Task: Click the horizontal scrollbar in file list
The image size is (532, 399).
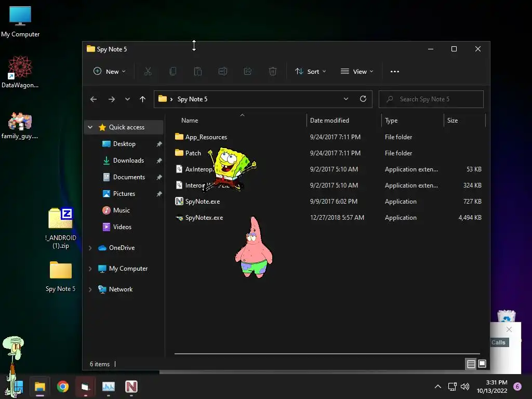Action: coord(327,353)
